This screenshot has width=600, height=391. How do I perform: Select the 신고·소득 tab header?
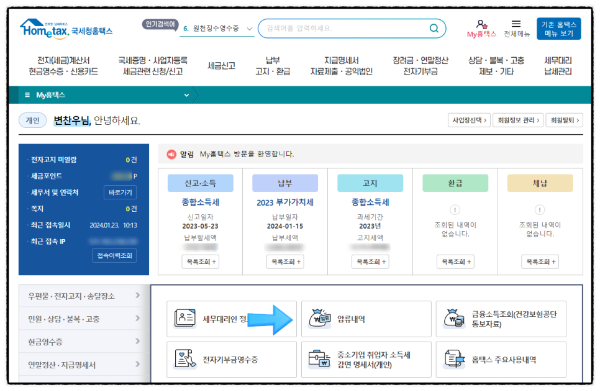[201, 183]
